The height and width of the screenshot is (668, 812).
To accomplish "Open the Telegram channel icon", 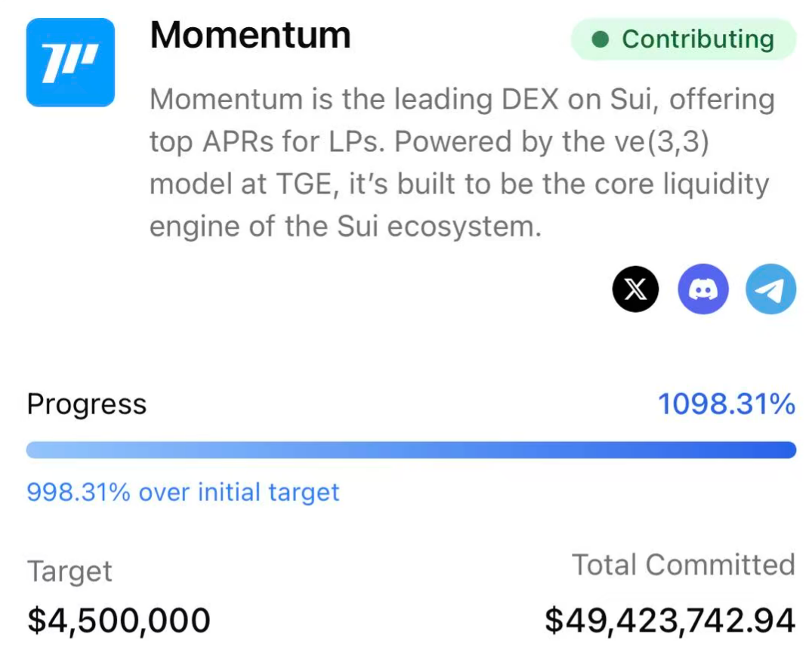I will (770, 289).
